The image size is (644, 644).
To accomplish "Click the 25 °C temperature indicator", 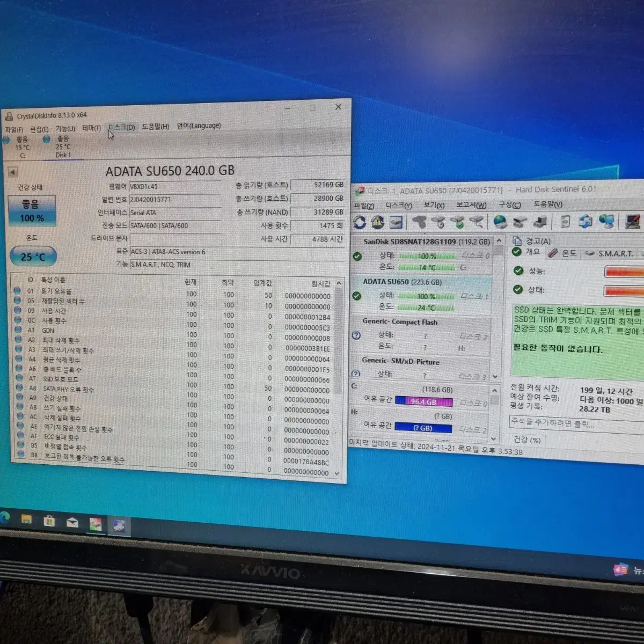I will pyautogui.click(x=33, y=257).
